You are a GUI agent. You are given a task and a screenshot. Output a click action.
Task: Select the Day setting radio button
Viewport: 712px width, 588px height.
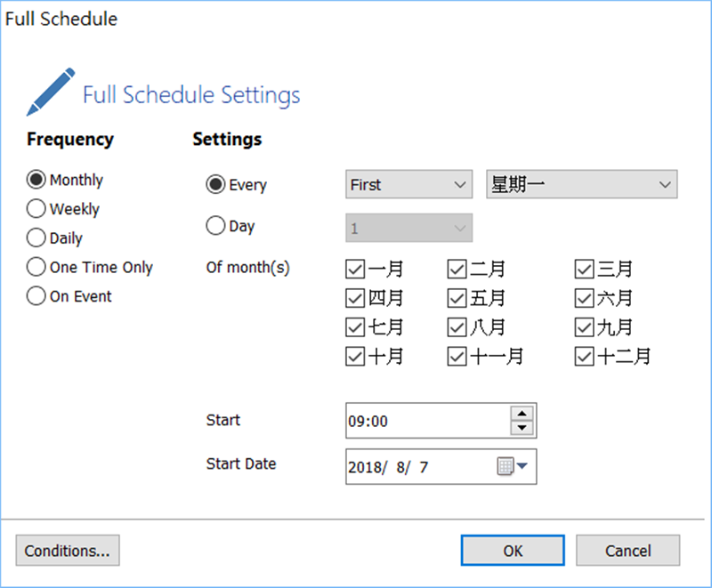point(215,226)
